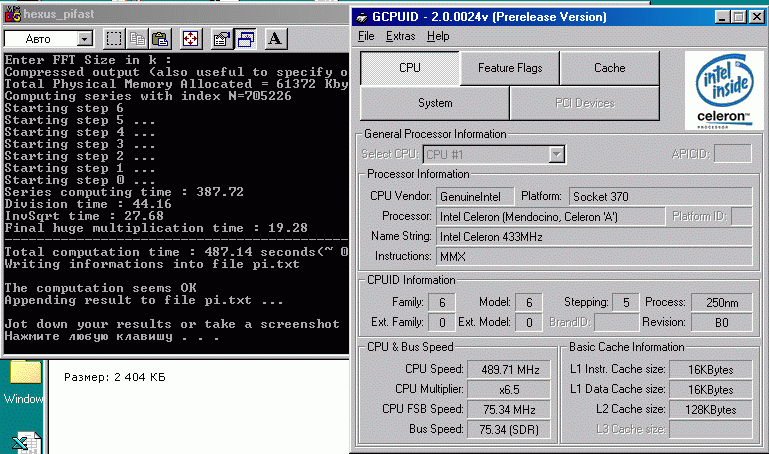Open the System tab in GCPUID
The width and height of the screenshot is (769, 454).
[x=435, y=103]
